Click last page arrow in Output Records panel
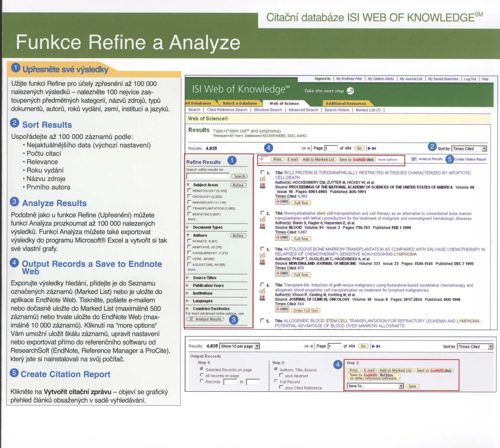 pyautogui.click(x=378, y=346)
